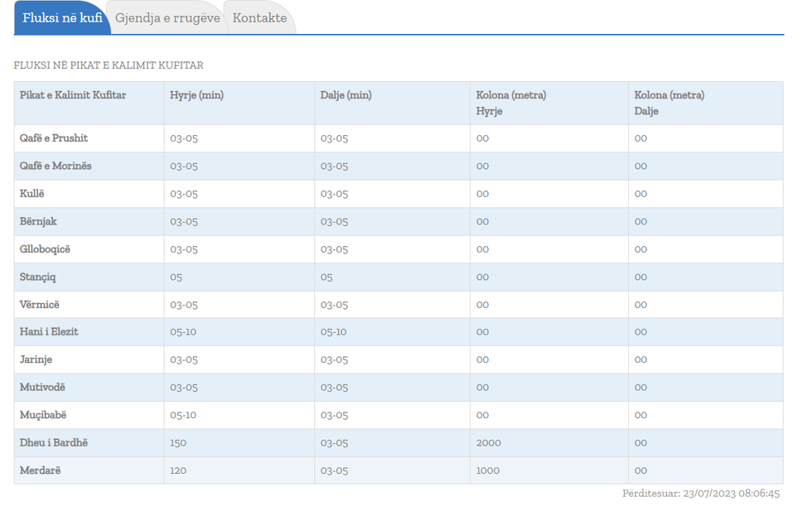Click the Stançiq border crossing name

38,277
